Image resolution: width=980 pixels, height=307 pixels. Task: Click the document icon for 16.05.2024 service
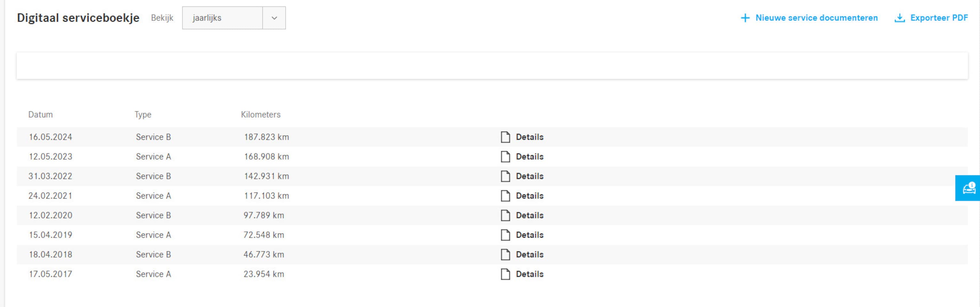pyautogui.click(x=505, y=137)
